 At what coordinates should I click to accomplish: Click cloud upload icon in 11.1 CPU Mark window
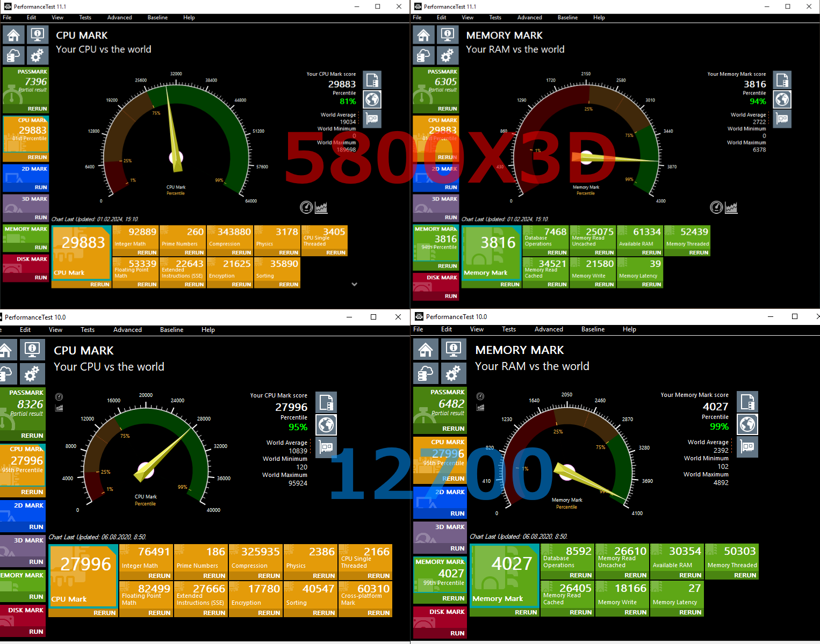pos(13,55)
